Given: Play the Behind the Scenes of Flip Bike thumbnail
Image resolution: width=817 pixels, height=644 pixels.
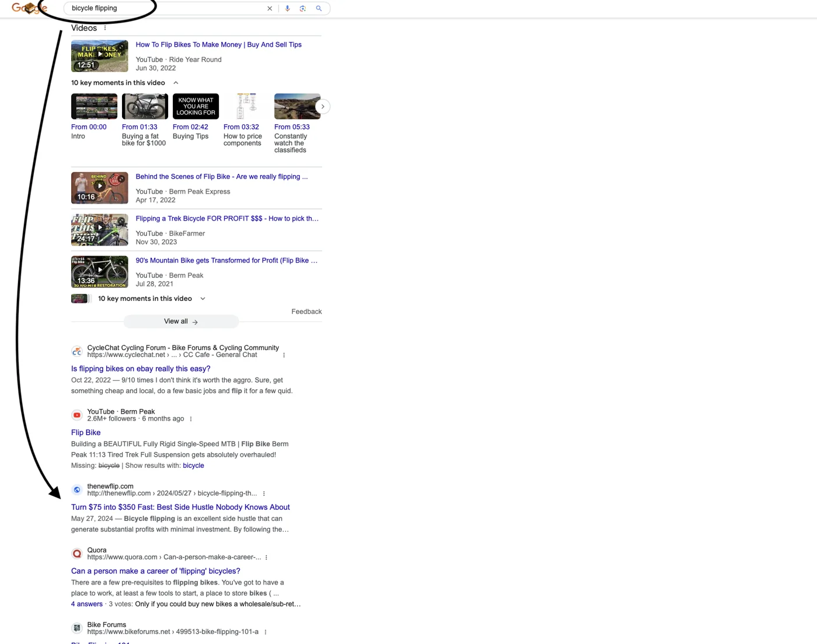Looking at the screenshot, I should pyautogui.click(x=100, y=188).
